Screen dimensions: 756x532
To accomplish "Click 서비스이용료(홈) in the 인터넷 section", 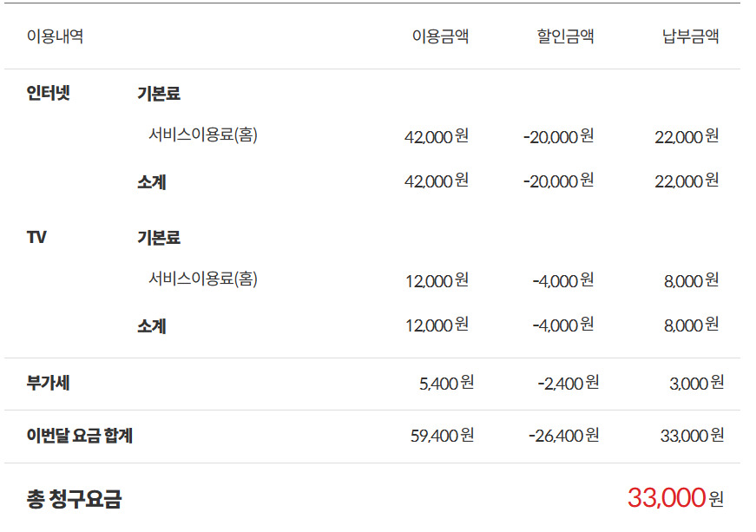I will coord(202,135).
